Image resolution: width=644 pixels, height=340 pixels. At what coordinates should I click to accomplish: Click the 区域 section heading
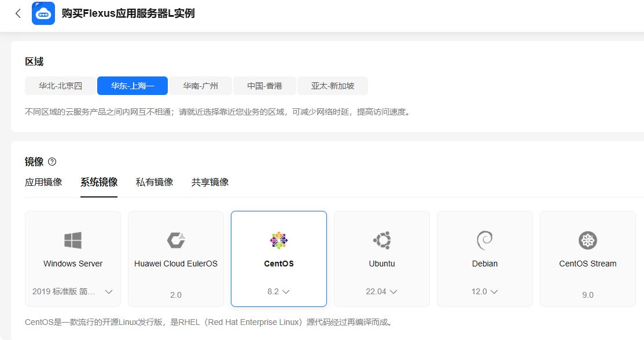pyautogui.click(x=34, y=61)
